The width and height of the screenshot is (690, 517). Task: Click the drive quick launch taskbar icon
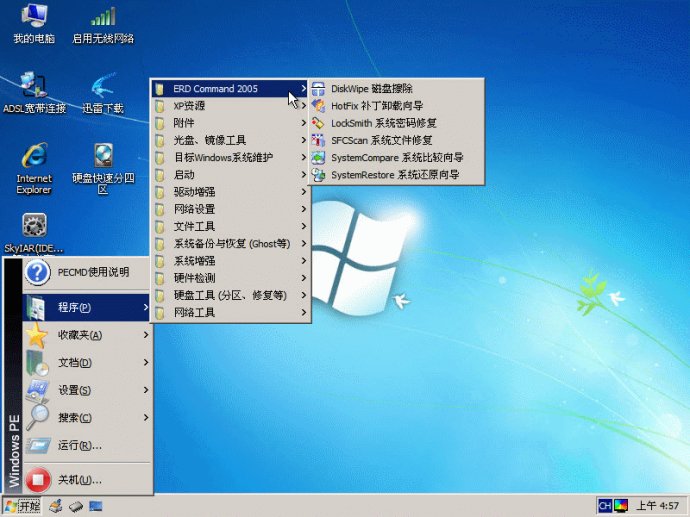[76, 506]
